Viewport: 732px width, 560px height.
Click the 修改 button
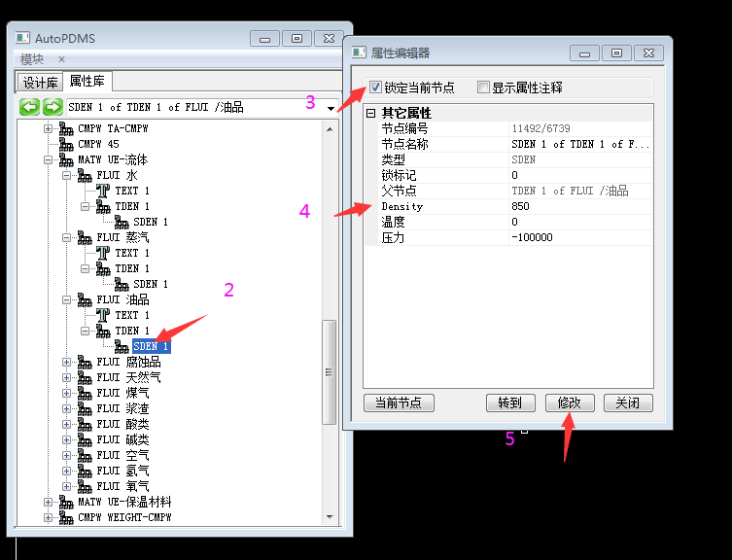pyautogui.click(x=569, y=402)
